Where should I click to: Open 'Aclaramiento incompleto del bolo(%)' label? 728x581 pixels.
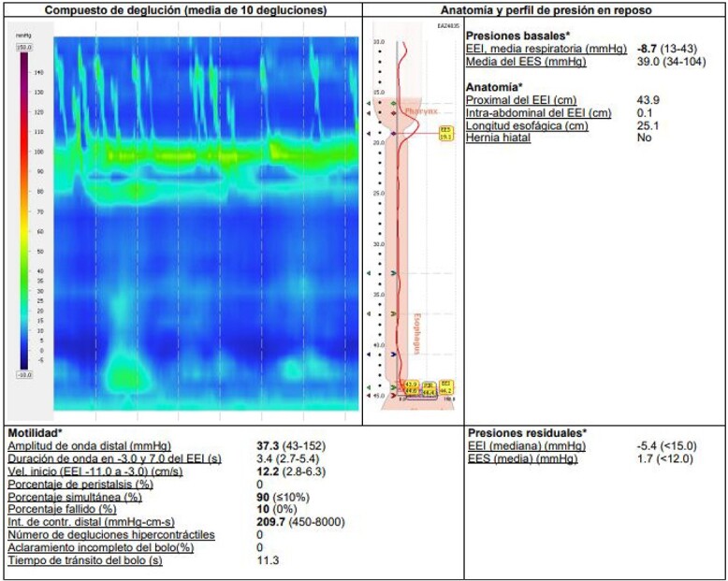[x=101, y=547]
